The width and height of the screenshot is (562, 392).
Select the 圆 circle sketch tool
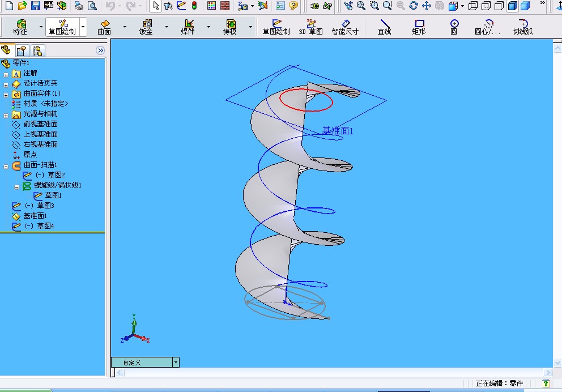pyautogui.click(x=454, y=27)
